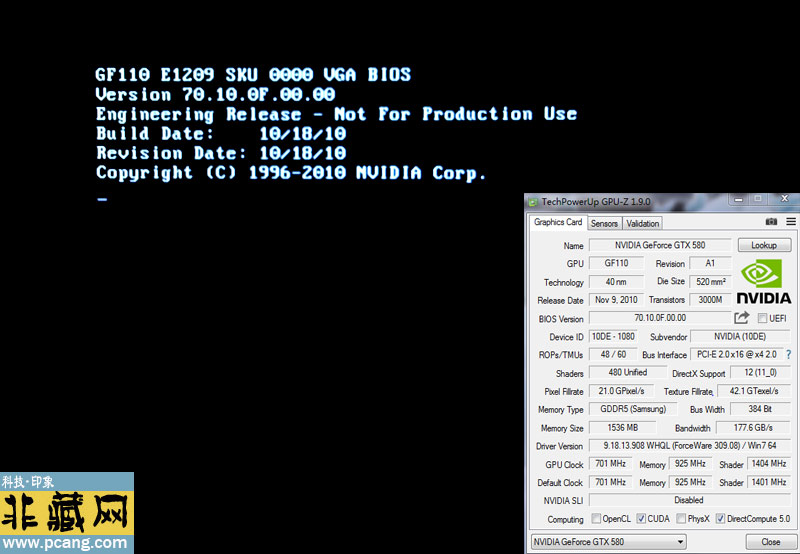
Task: Click 'GF110 E1209 SKU 0000 VGA BIOS' line
Action: [x=253, y=75]
